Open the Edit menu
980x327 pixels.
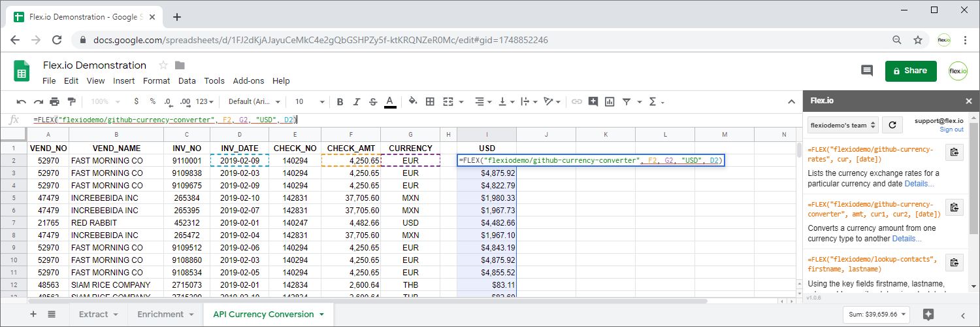(71, 81)
